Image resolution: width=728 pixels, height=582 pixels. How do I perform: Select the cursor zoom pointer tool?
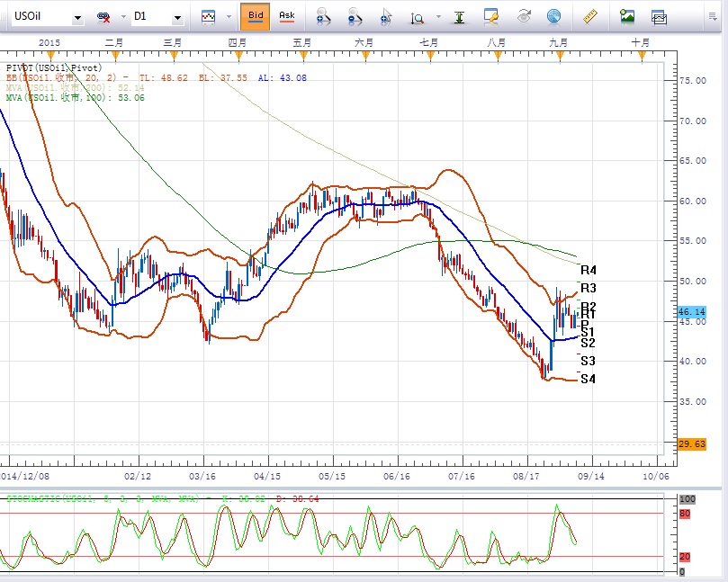(x=386, y=16)
